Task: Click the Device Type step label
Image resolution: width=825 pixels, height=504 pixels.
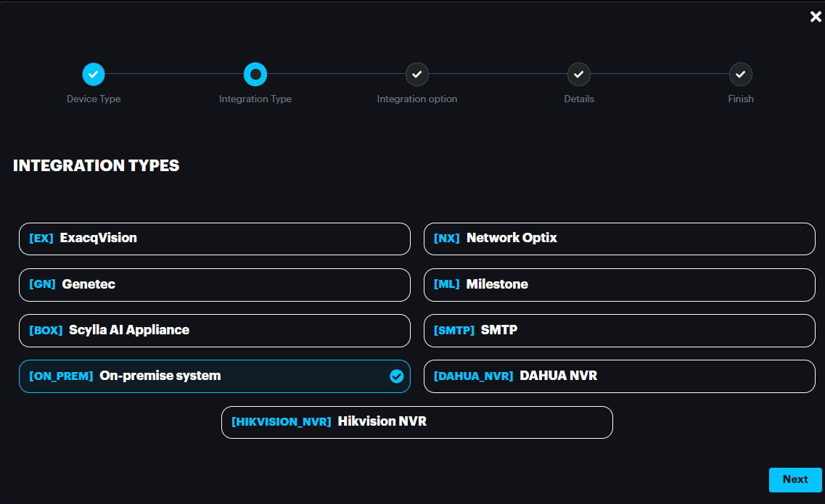Action: click(x=94, y=99)
